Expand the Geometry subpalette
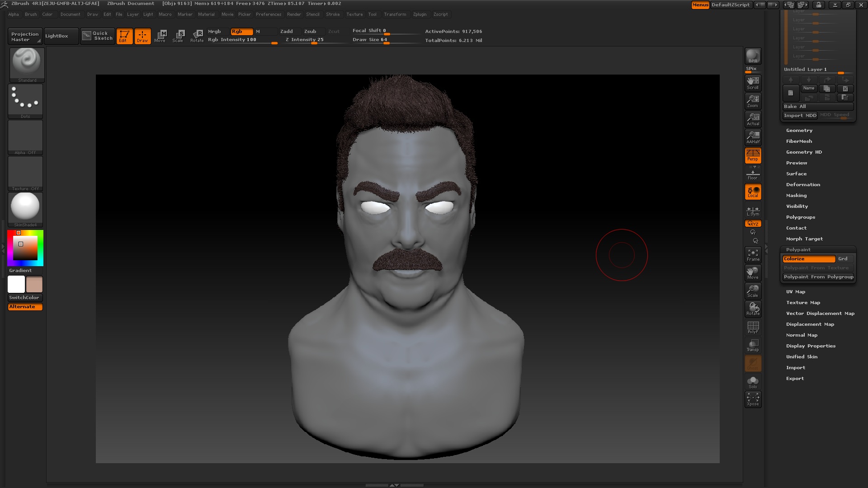The image size is (868, 488). point(799,130)
